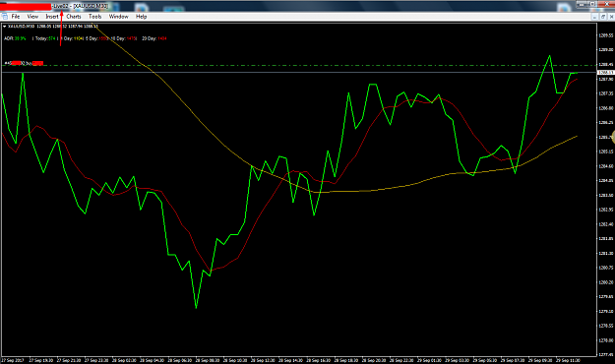Open the Charts menu

coord(74,17)
